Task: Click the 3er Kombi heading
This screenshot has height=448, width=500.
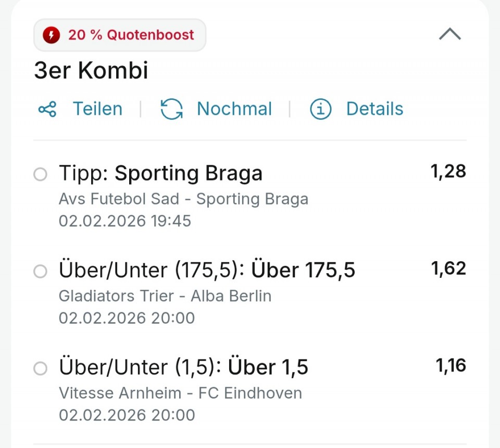Action: pyautogui.click(x=91, y=71)
